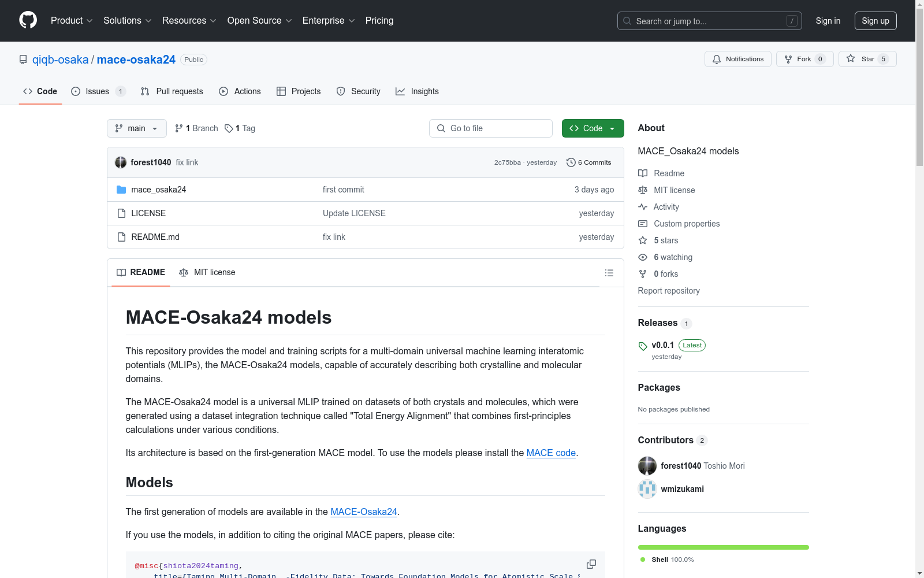
Task: Click the Notifications bell button
Action: click(x=737, y=59)
